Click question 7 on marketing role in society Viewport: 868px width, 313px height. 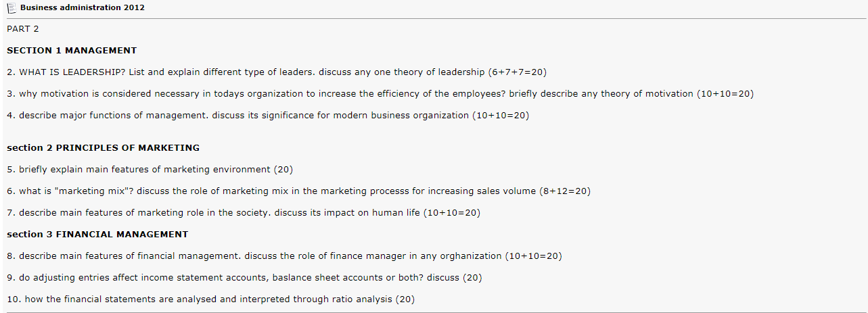[x=244, y=213]
